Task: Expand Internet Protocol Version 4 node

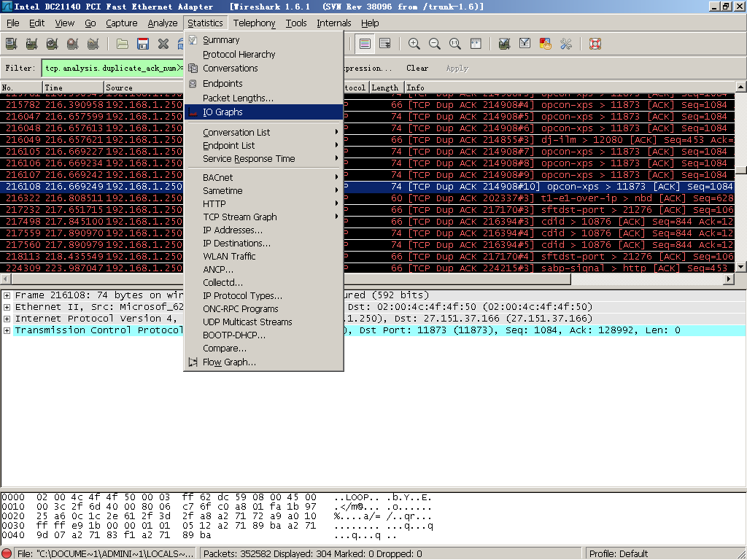Action: (x=7, y=319)
